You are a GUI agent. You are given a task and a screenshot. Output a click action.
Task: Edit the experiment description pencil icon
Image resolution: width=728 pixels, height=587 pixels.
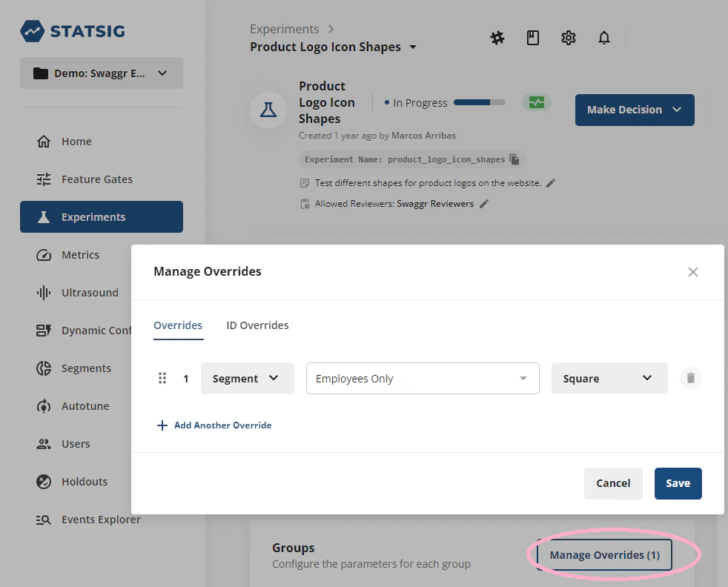pos(551,183)
